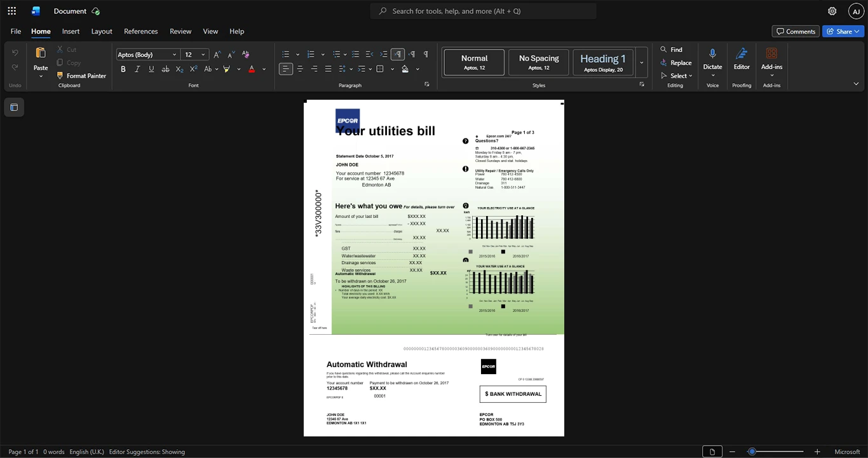
Task: Collapse the ribbon with the chevron
Action: (856, 83)
